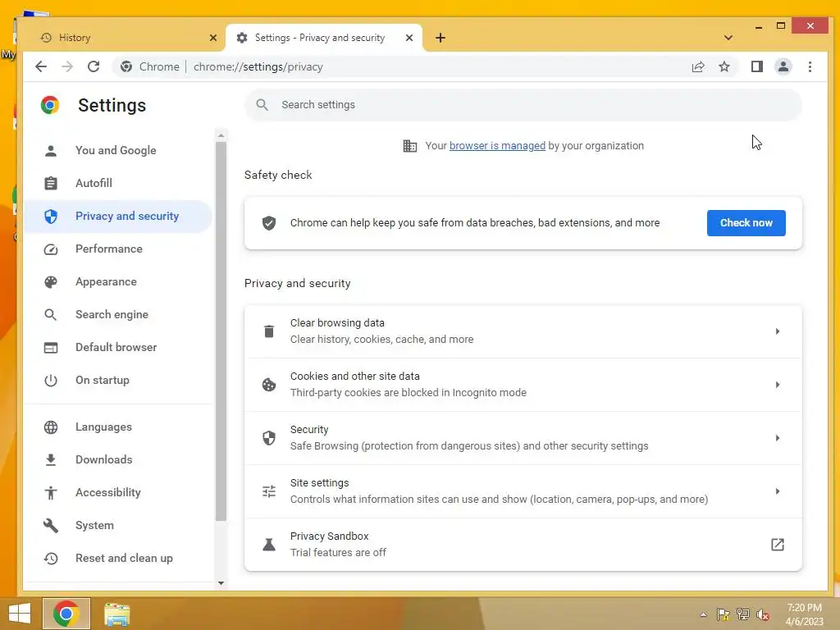Click the Performance gauge icon

(x=51, y=249)
